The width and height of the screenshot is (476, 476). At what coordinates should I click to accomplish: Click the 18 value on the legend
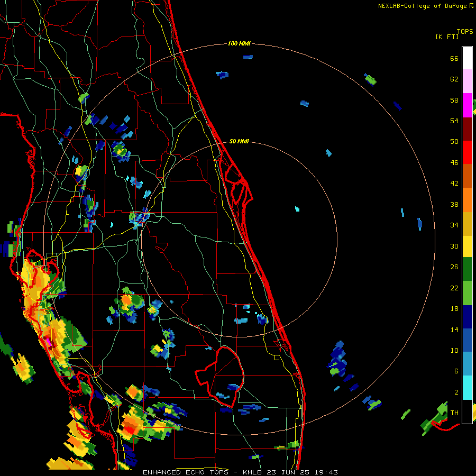pos(454,309)
